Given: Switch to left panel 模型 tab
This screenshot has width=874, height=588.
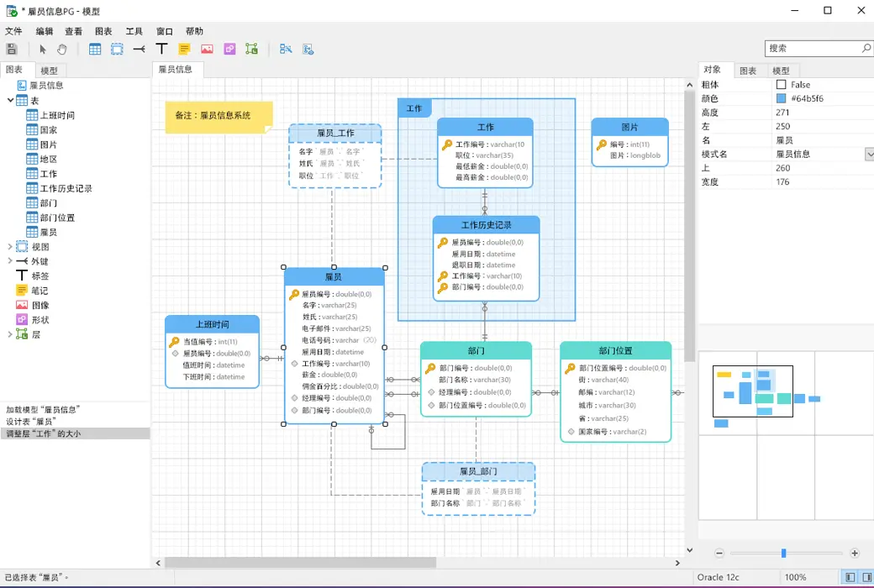Looking at the screenshot, I should point(49,71).
